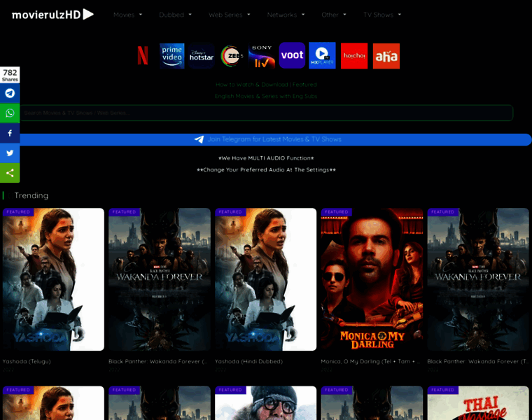The image size is (532, 420).
Task: Open the Dubbed dropdown menu
Action: point(174,15)
